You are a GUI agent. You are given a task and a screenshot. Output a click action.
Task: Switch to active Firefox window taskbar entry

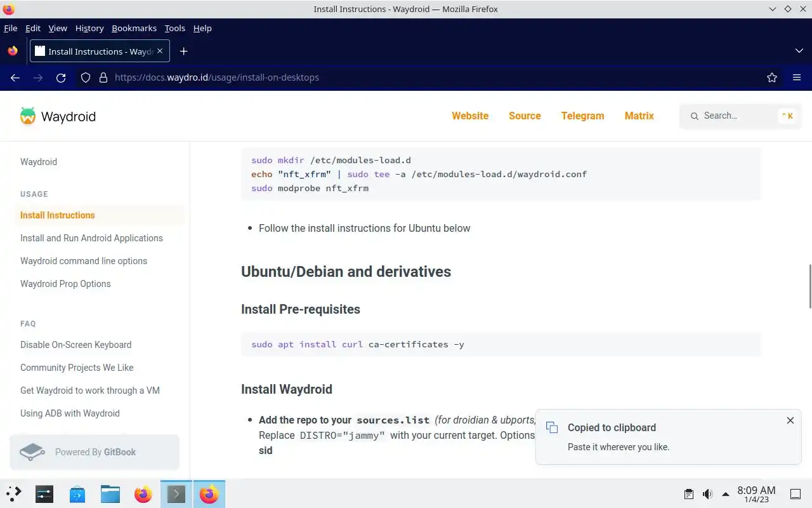coord(209,494)
